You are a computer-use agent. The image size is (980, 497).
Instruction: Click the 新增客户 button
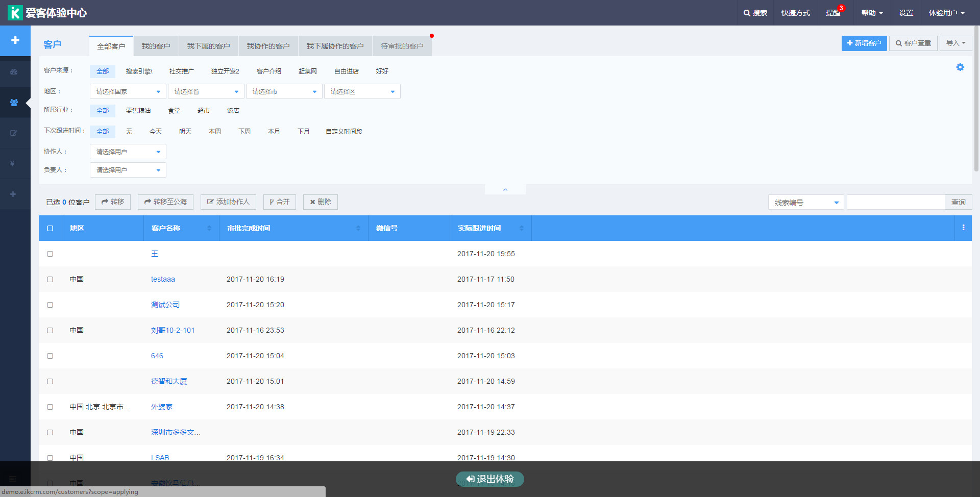pyautogui.click(x=864, y=43)
